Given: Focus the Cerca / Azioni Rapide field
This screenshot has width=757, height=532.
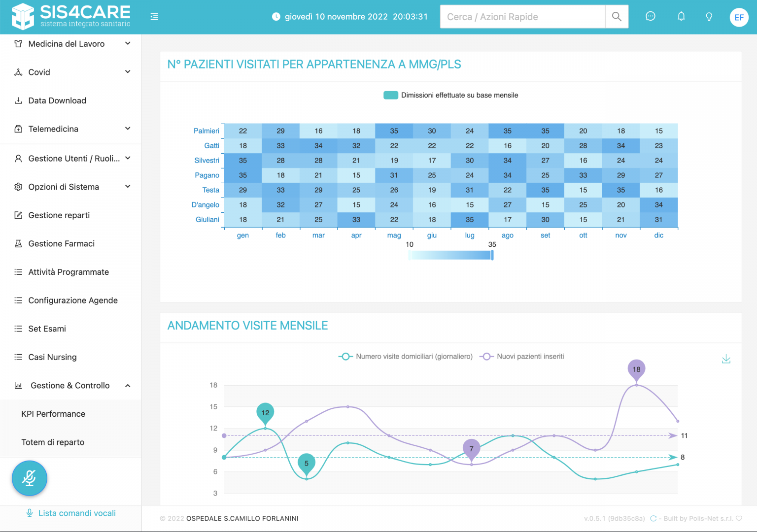Looking at the screenshot, I should point(522,17).
